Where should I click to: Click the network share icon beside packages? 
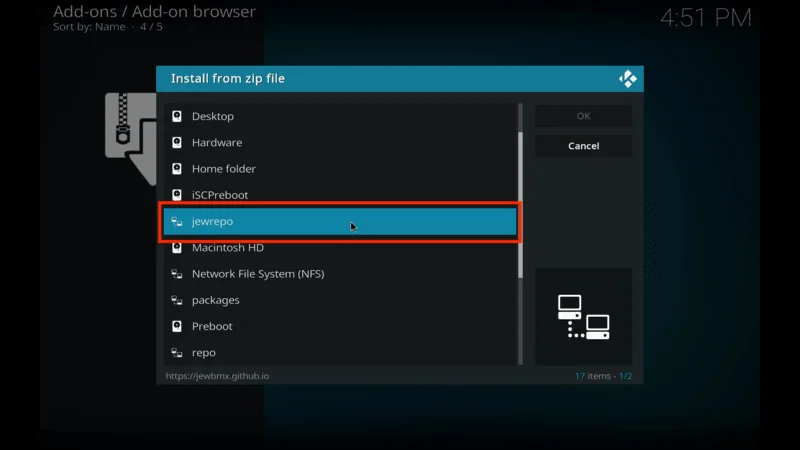point(177,300)
